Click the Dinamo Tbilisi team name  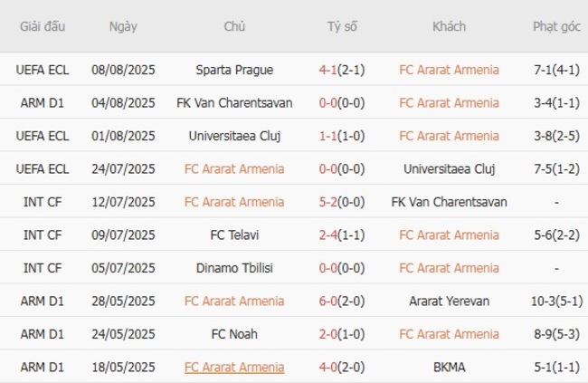point(234,268)
